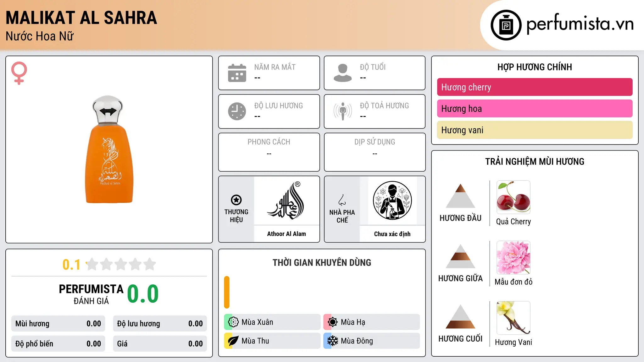Click the nose icon above Nhà Pha Chế
This screenshot has height=362, width=644.
(x=342, y=200)
